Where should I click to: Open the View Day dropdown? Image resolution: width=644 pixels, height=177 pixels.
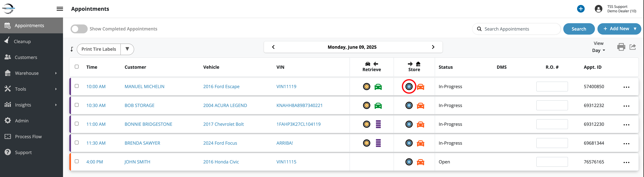click(598, 50)
